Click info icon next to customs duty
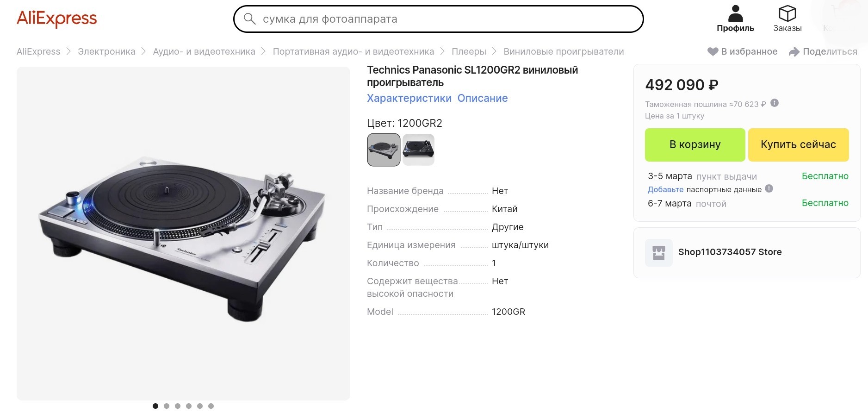This screenshot has height=419, width=868. pos(775,103)
